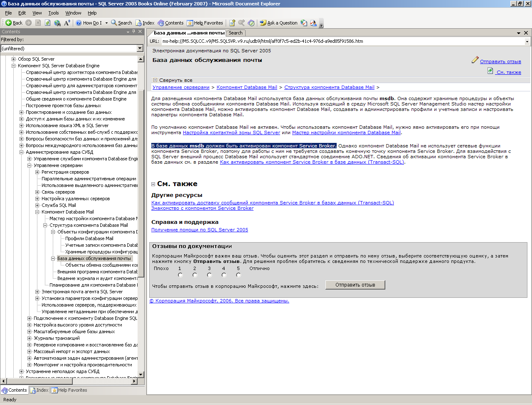Click the Contents tab icon at bottom
Viewport: 532px width, 405px height.
5,390
